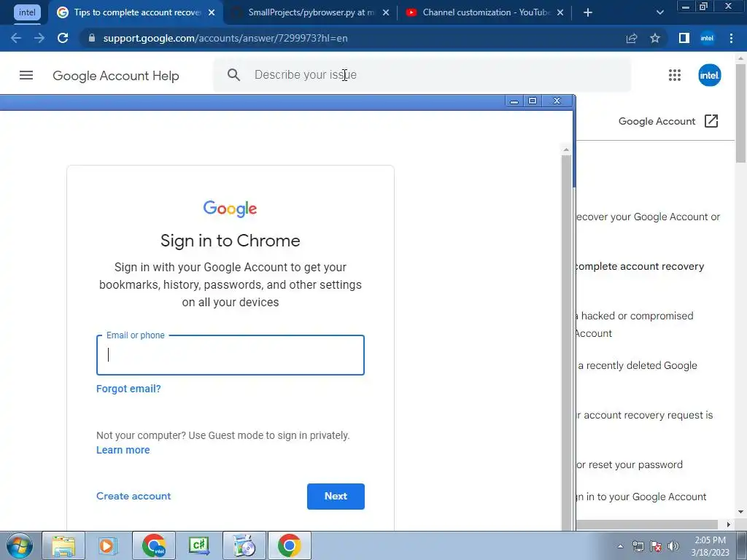Open the Chrome side panel icon
Viewport: 747px width, 560px height.
684,38
